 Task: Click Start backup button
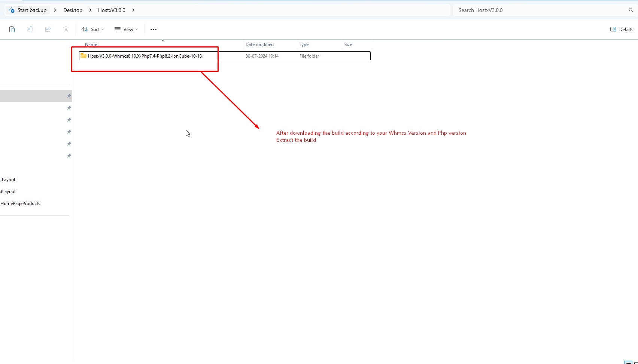[28, 10]
